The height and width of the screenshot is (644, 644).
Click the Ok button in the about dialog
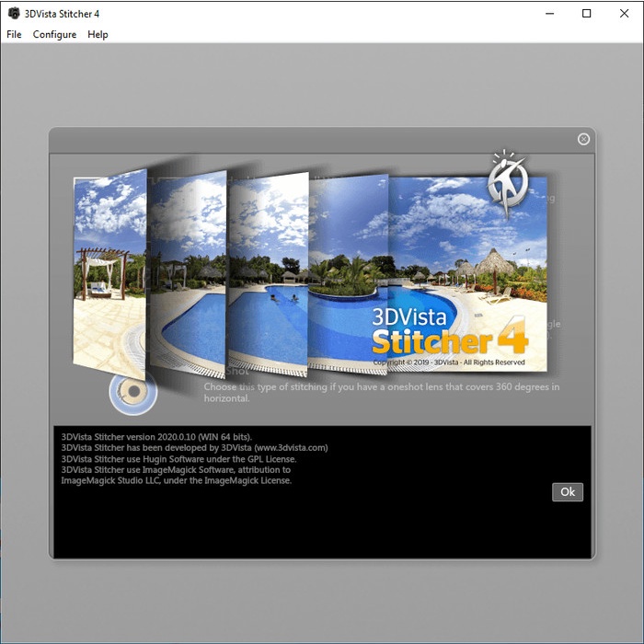(568, 491)
